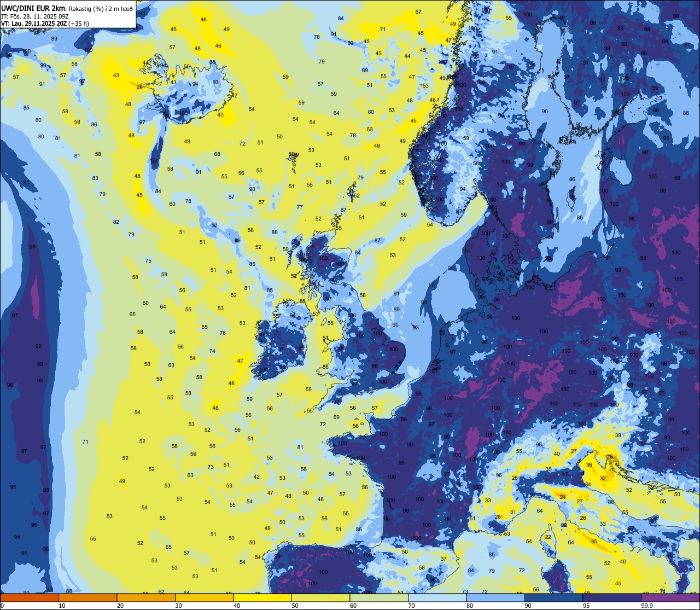Click the 'IT: Fös. 28. 11. 2025 09Z' line
This screenshot has width=700, height=610.
[x=34, y=16]
